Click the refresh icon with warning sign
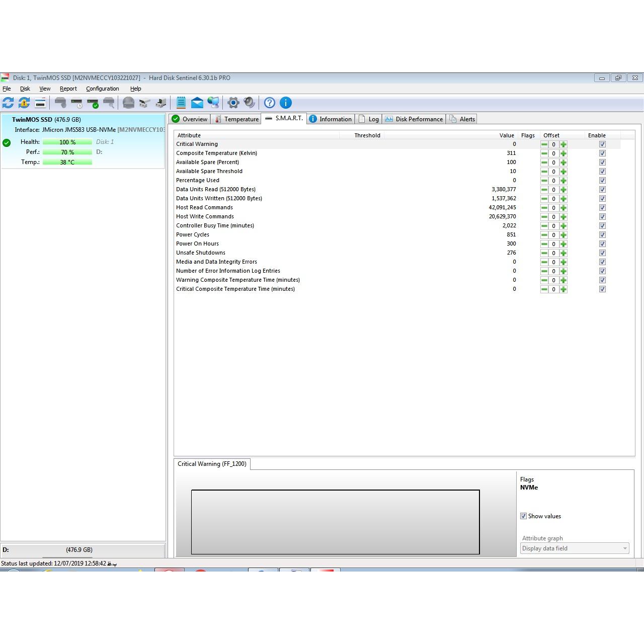Viewport: 644px width, 644px height. (24, 103)
